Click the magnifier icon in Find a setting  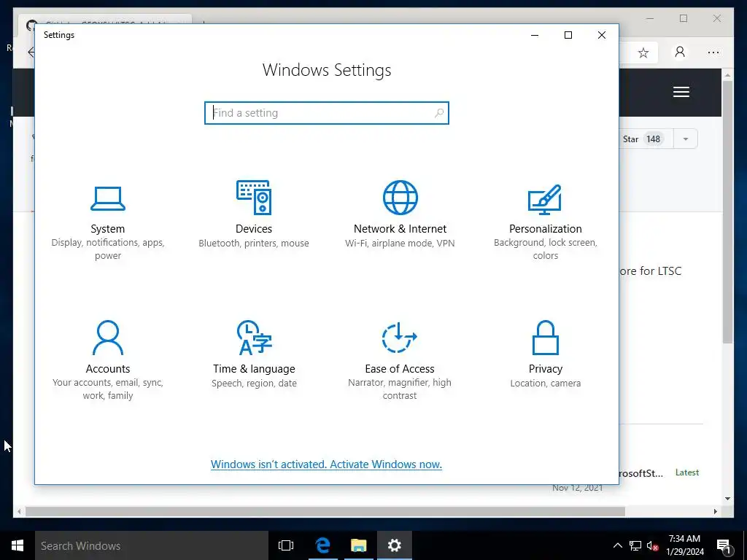tap(438, 113)
